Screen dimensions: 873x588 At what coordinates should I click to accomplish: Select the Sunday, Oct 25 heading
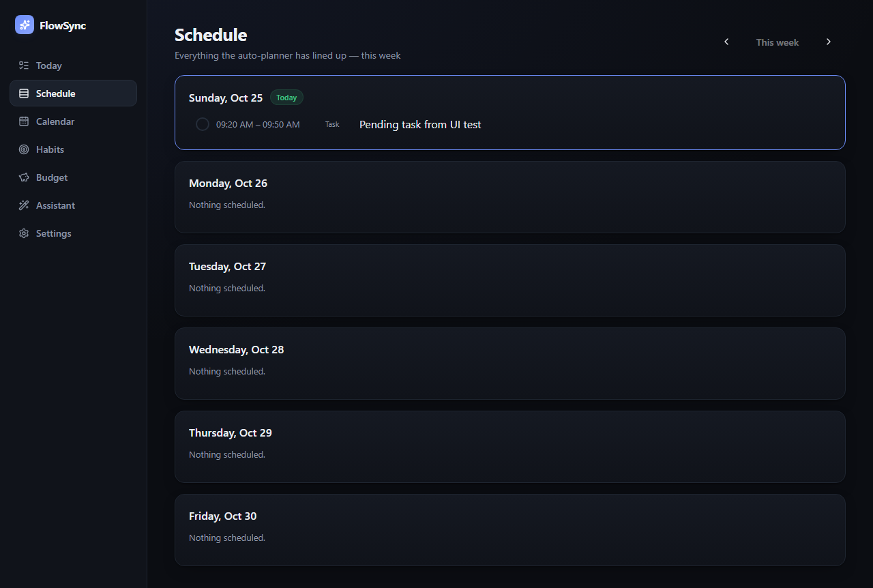pos(226,98)
